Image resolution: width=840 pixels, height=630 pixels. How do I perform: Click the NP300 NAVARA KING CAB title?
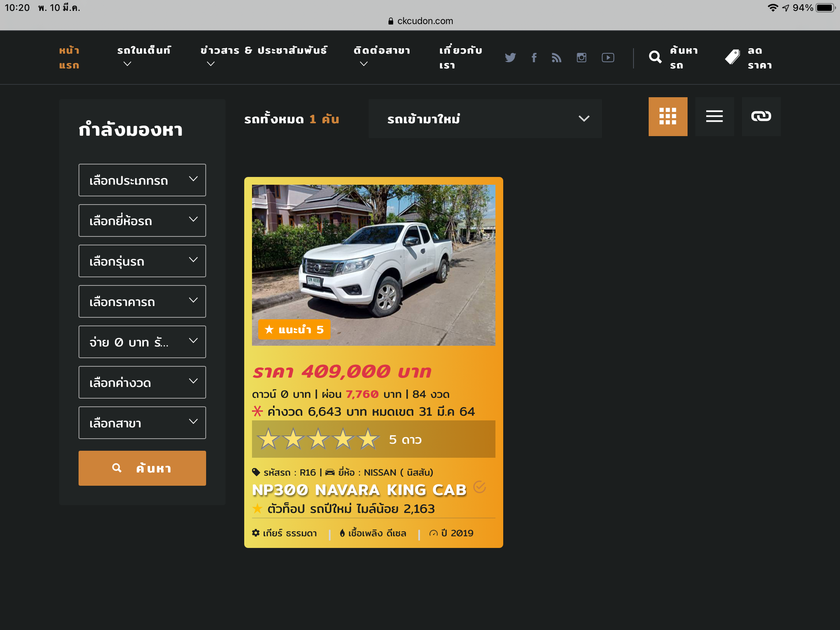[359, 490]
